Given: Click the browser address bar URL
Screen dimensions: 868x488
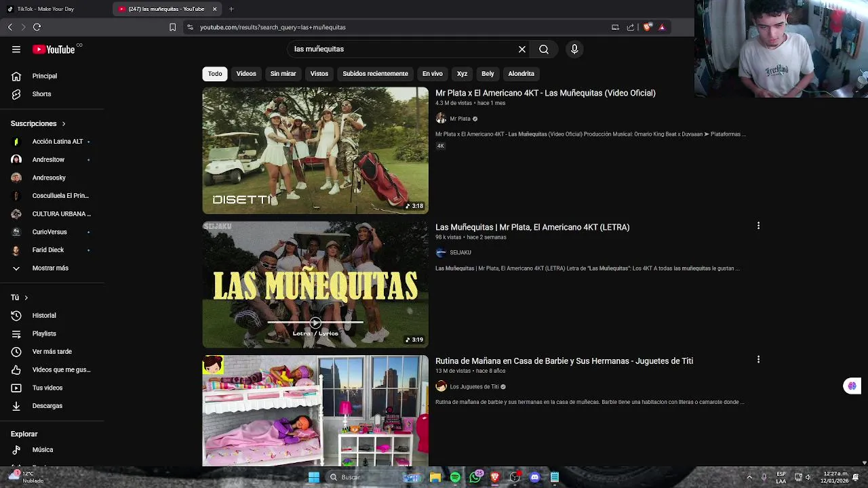Looking at the screenshot, I should tap(273, 27).
